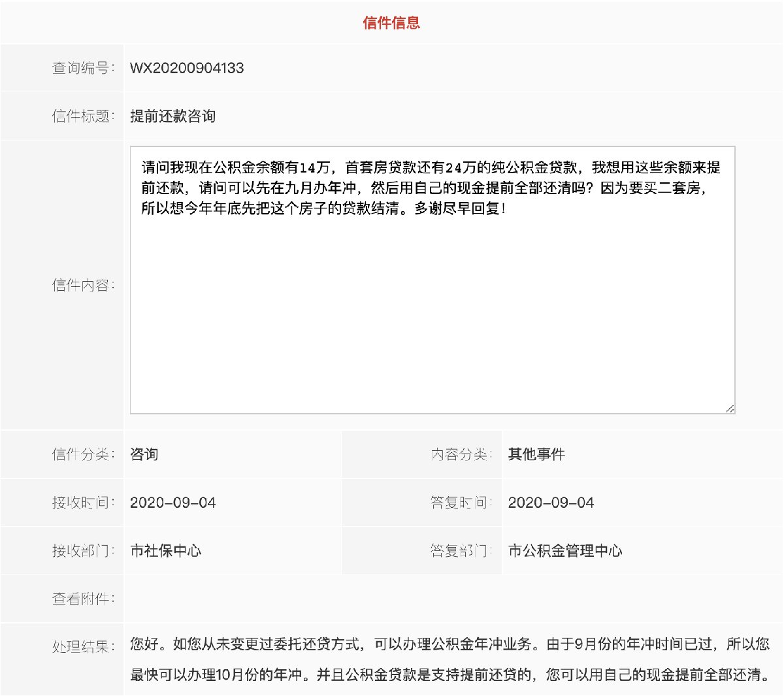Click the 处理结果 label

point(83,647)
